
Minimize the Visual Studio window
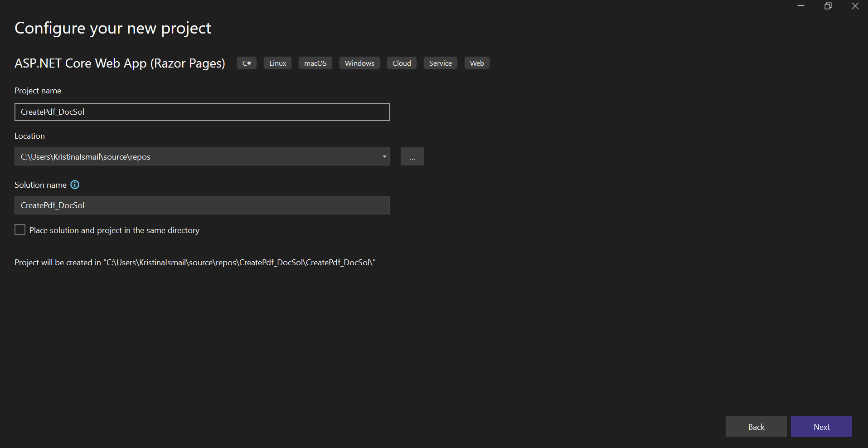[800, 6]
